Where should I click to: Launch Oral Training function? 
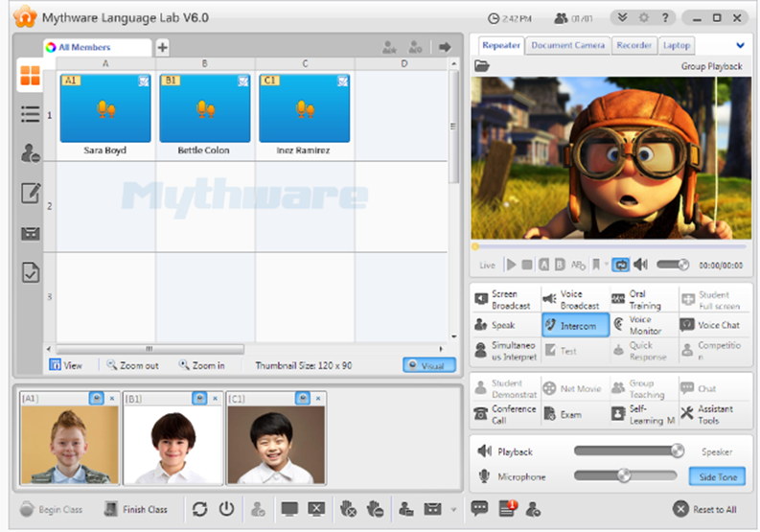619,300
